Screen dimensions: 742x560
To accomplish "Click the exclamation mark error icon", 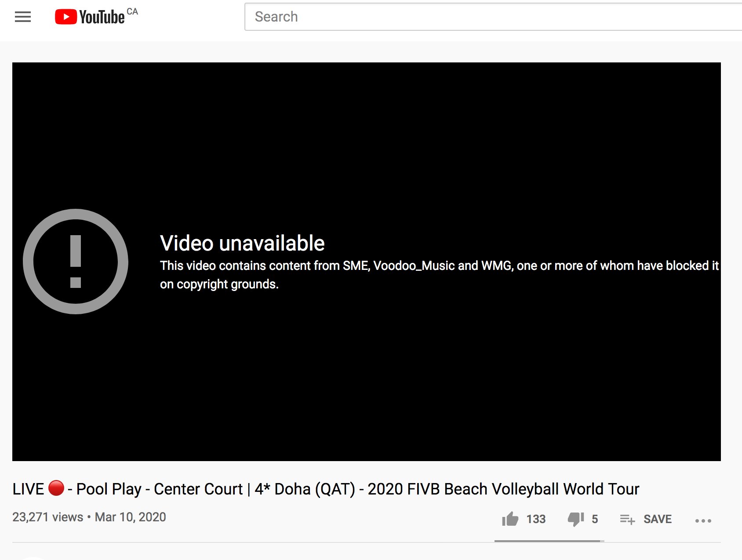I will coord(76,262).
